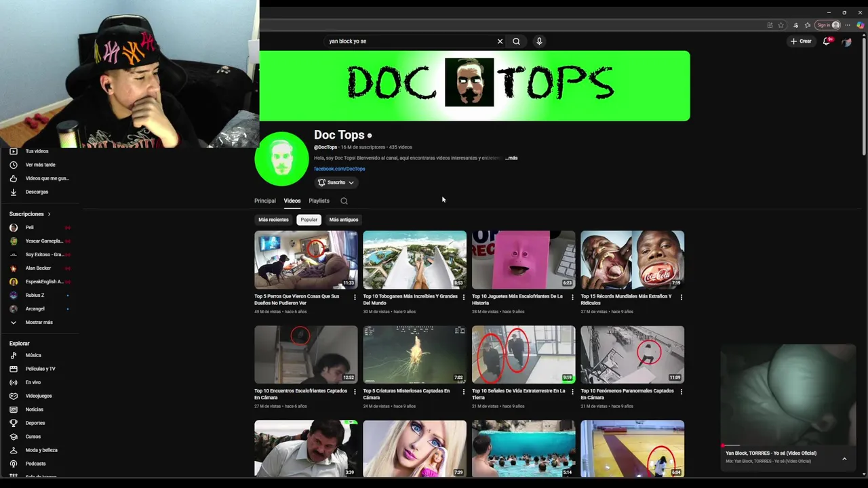Play the pink face Juguetes thumbnail
Viewport: 868px width, 488px height.
[x=524, y=260]
